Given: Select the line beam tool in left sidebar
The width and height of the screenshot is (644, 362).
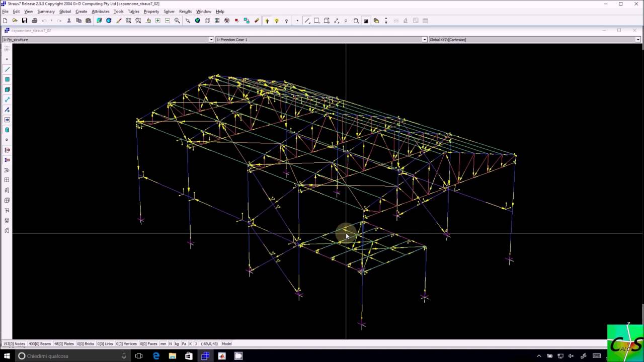Looking at the screenshot, I should click(7, 69).
